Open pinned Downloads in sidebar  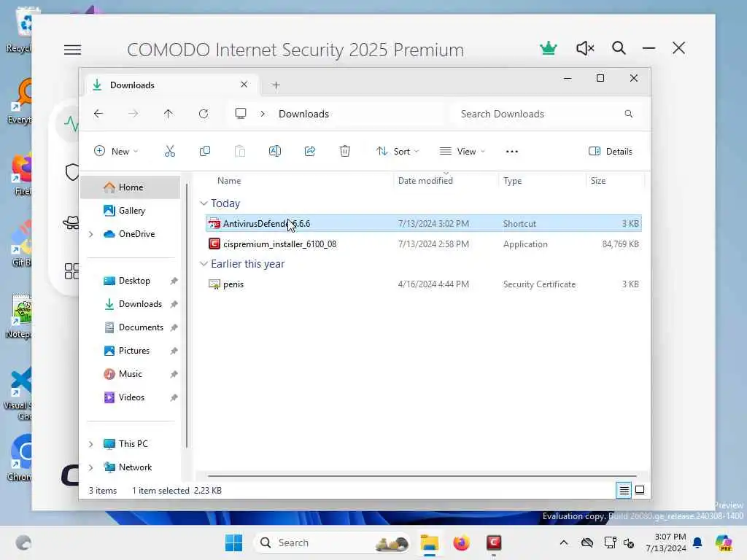(x=140, y=304)
